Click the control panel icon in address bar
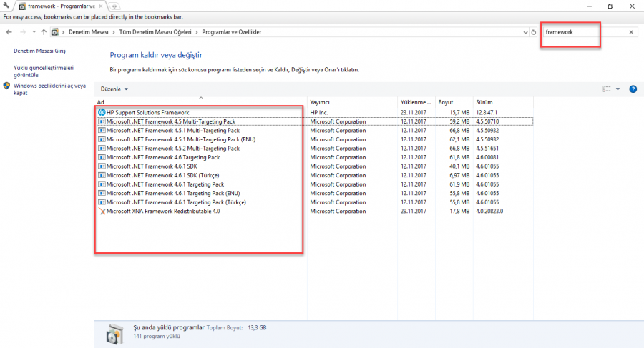Image resolution: width=644 pixels, height=348 pixels. point(54,32)
